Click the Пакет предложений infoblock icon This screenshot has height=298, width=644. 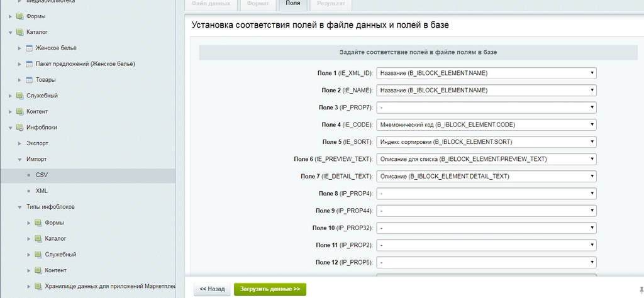coord(29,64)
